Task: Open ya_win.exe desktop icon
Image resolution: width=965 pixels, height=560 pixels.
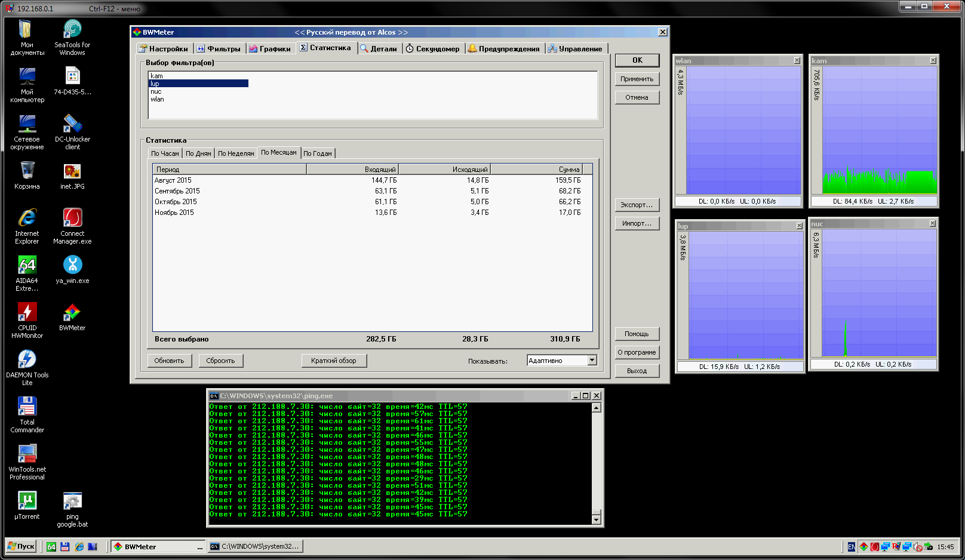Action: 72,269
